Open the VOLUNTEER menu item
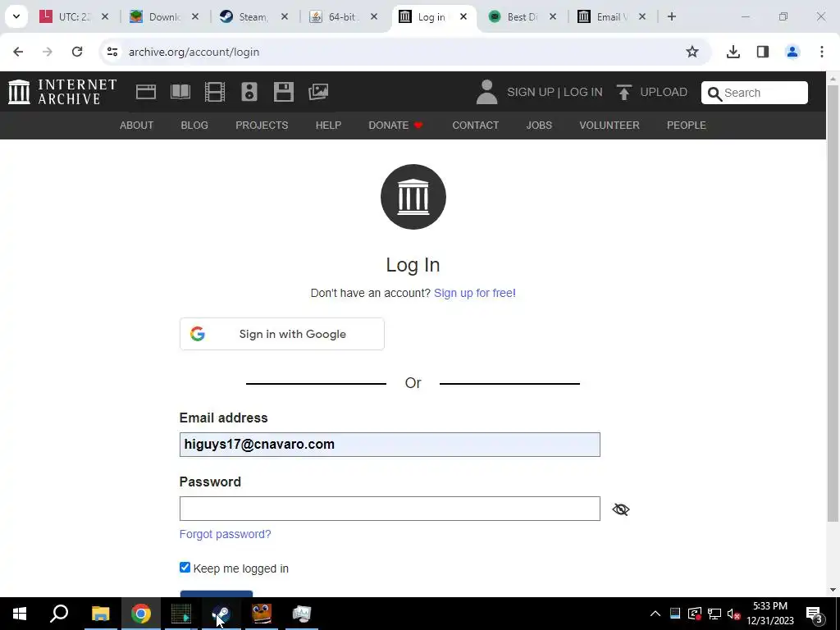 coord(609,126)
